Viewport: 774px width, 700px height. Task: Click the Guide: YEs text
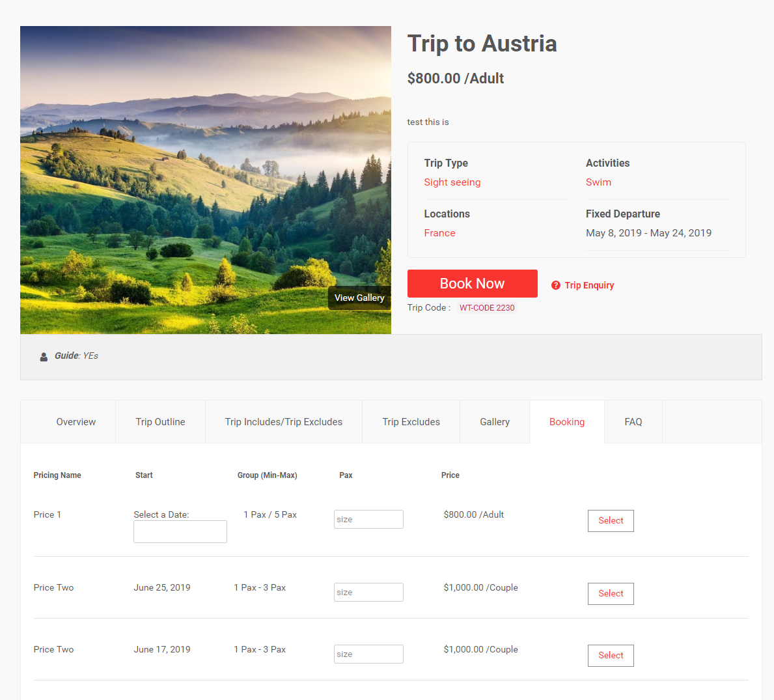pyautogui.click(x=77, y=356)
